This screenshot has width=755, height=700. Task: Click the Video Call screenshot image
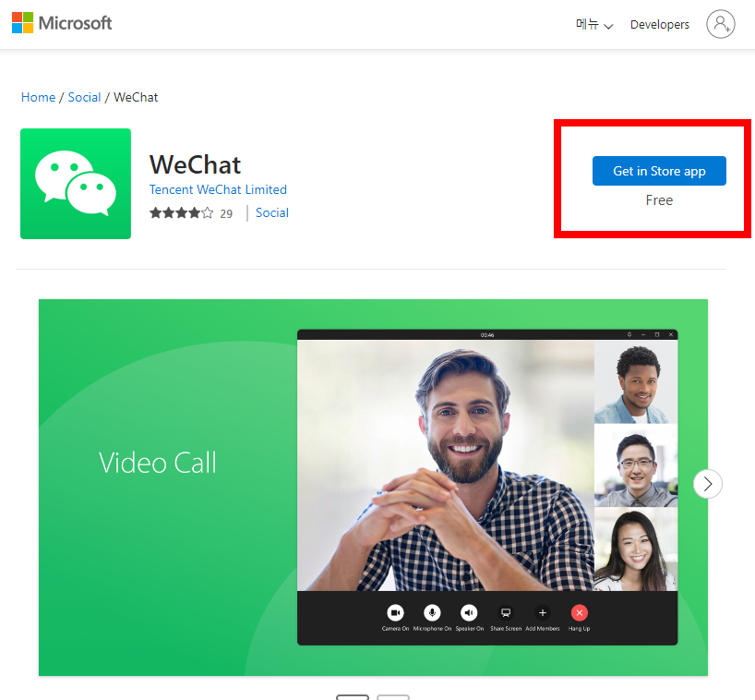[373, 487]
